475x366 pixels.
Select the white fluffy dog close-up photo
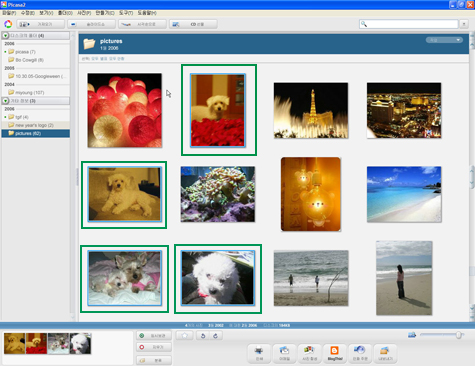[218, 278]
